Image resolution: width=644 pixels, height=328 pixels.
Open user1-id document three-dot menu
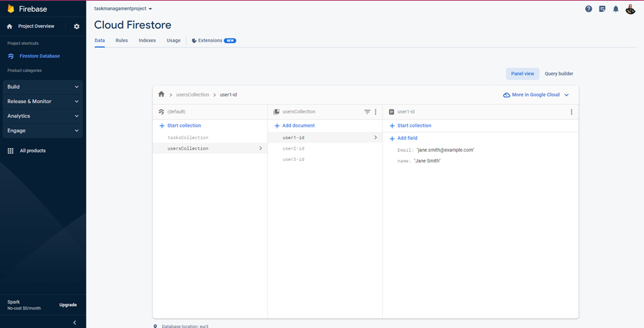coord(571,112)
